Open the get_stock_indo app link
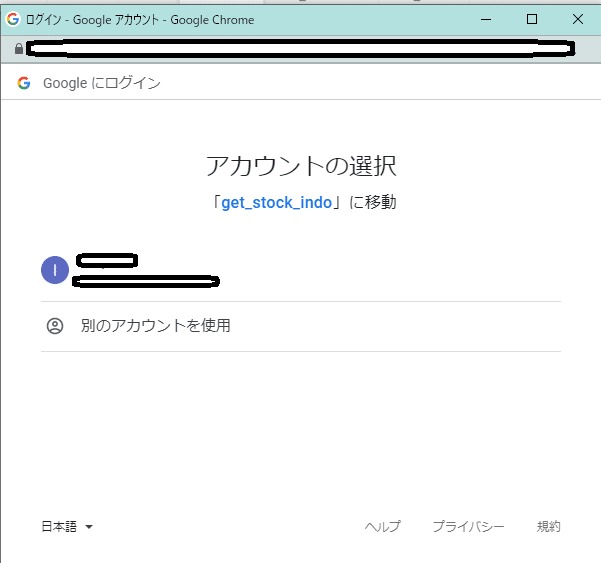Image resolution: width=601 pixels, height=563 pixels. coord(276,202)
